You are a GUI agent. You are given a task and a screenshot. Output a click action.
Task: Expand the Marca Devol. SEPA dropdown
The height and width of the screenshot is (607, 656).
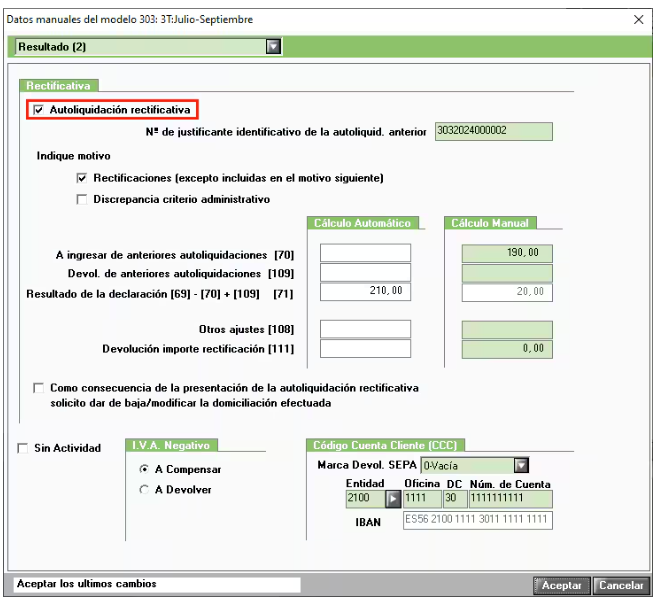(520, 465)
